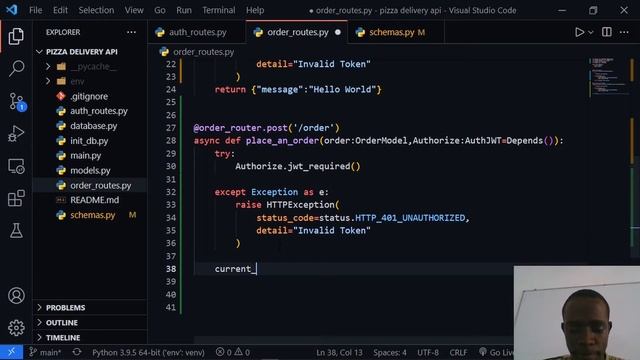640x360 pixels.
Task: Open the File menu
Action: [x=36, y=10]
